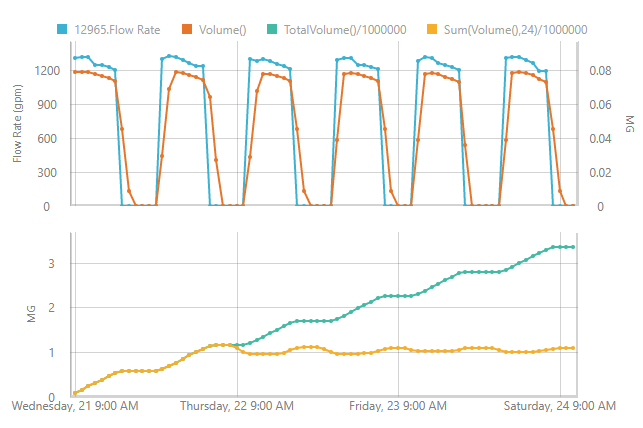Click the 3 tick on lower MG axis
The height and width of the screenshot is (428, 643).
coord(51,264)
